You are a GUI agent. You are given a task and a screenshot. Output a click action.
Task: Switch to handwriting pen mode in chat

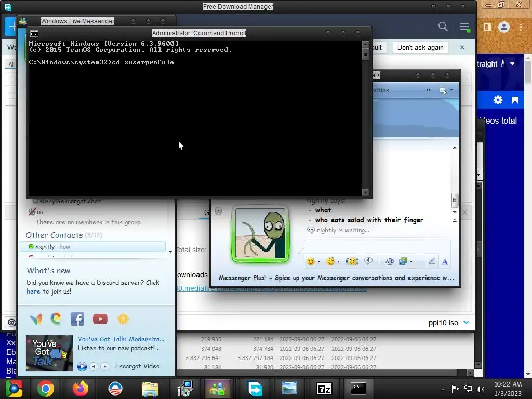point(432,261)
